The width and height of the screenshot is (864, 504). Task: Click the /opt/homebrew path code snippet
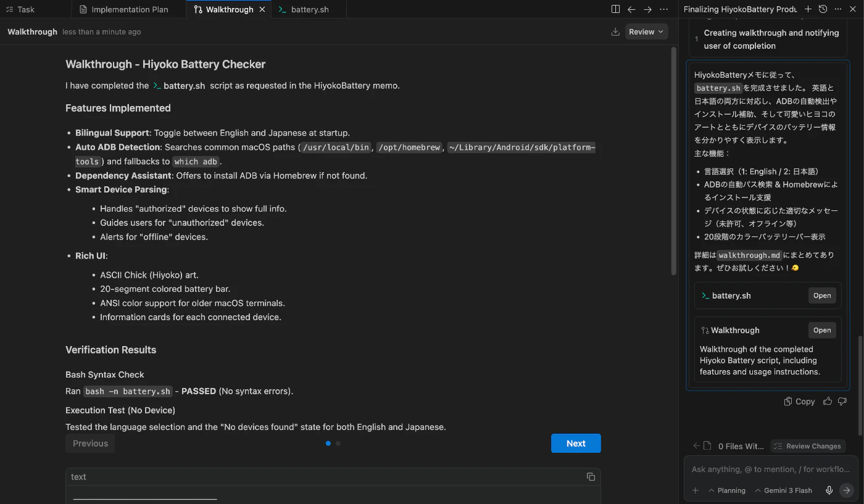click(x=409, y=147)
